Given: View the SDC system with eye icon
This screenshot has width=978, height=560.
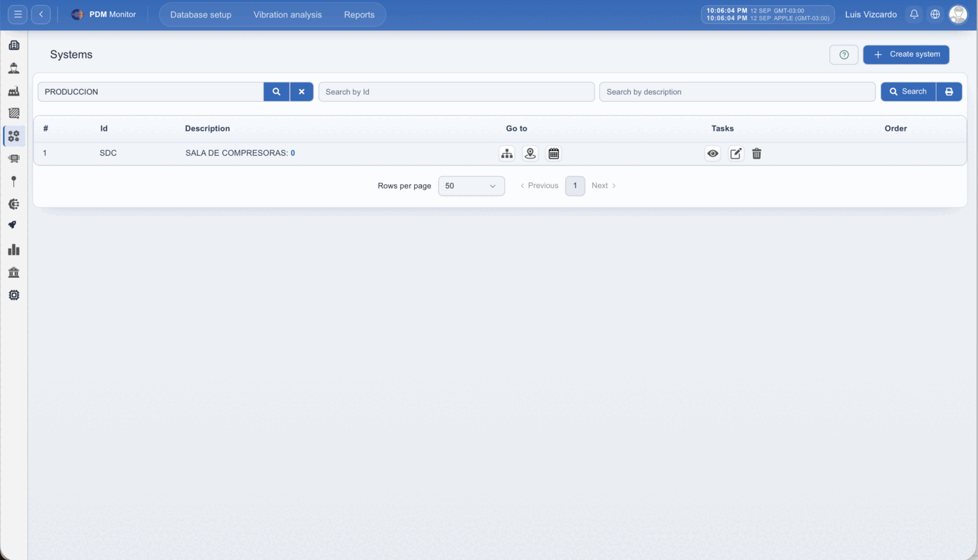Looking at the screenshot, I should coord(713,154).
